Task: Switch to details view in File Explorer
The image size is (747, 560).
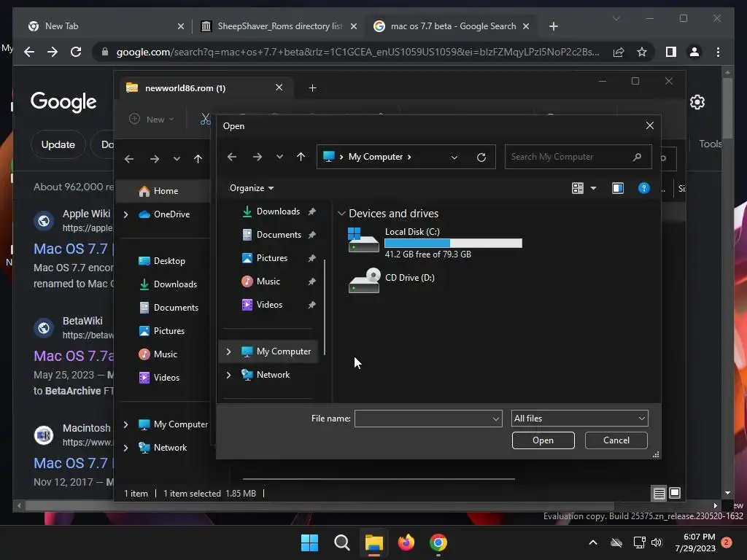Action: pos(659,494)
